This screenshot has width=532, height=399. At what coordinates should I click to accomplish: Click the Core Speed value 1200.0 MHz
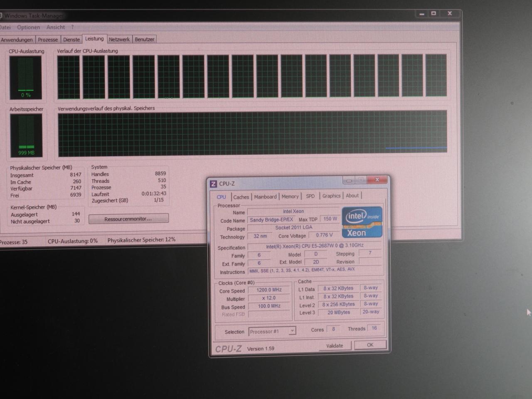pyautogui.click(x=269, y=290)
